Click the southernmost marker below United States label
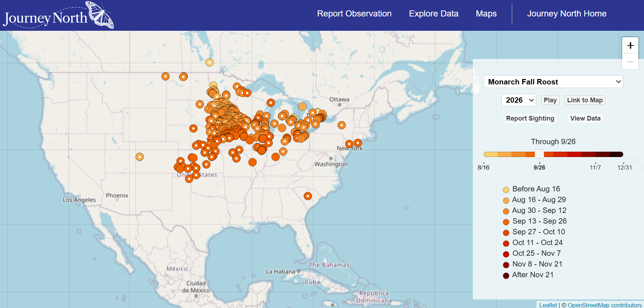 coord(189,179)
